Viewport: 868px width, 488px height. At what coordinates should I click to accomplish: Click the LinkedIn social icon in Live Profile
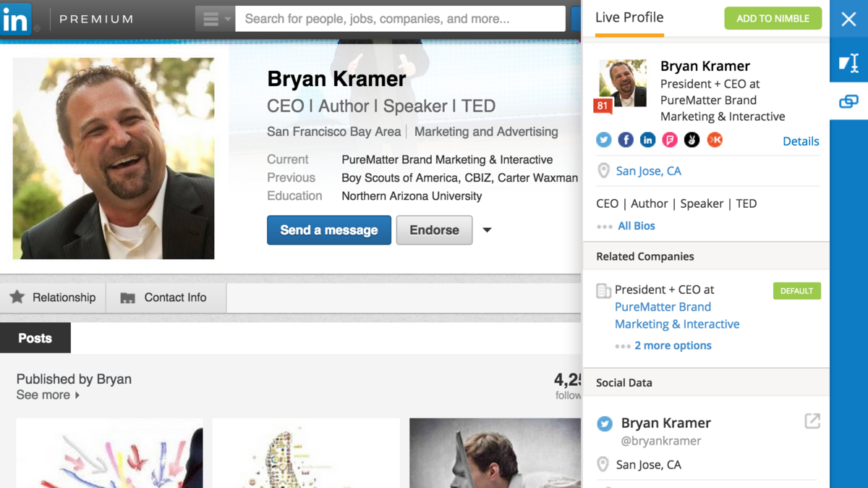pos(647,140)
